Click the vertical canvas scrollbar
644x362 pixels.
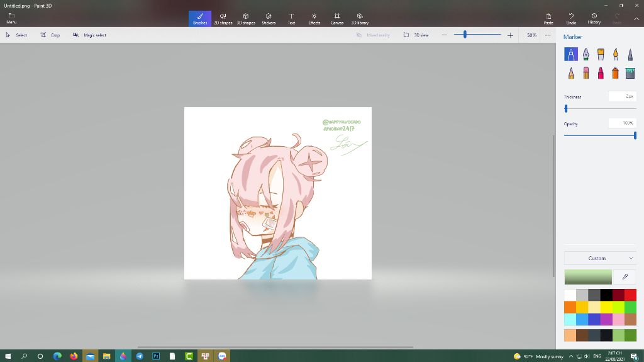[x=553, y=206]
